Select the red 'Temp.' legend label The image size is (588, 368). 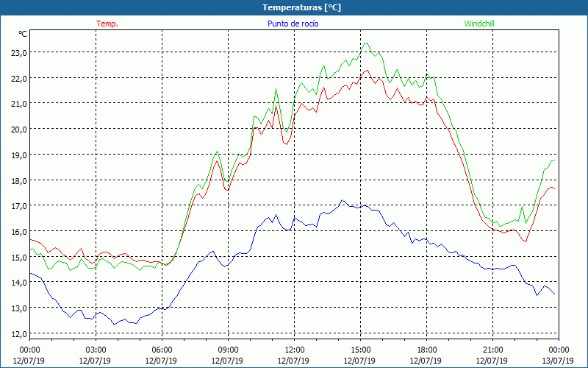pos(107,24)
